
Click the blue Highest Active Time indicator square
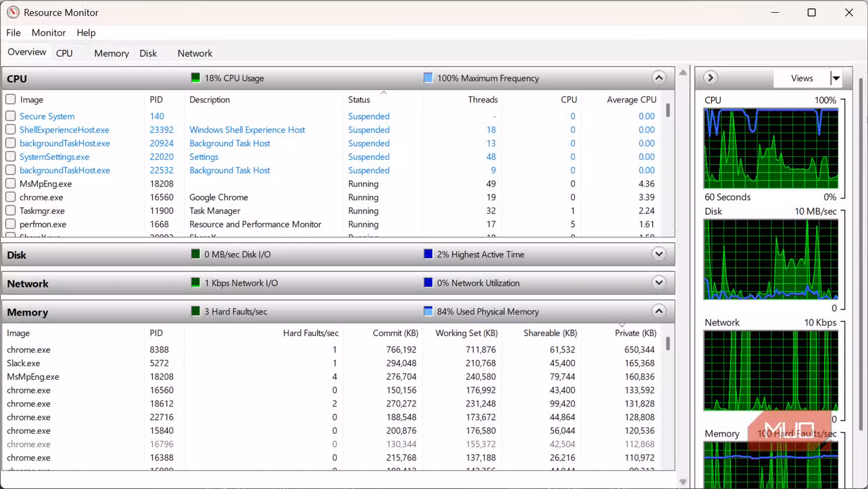pyautogui.click(x=428, y=254)
